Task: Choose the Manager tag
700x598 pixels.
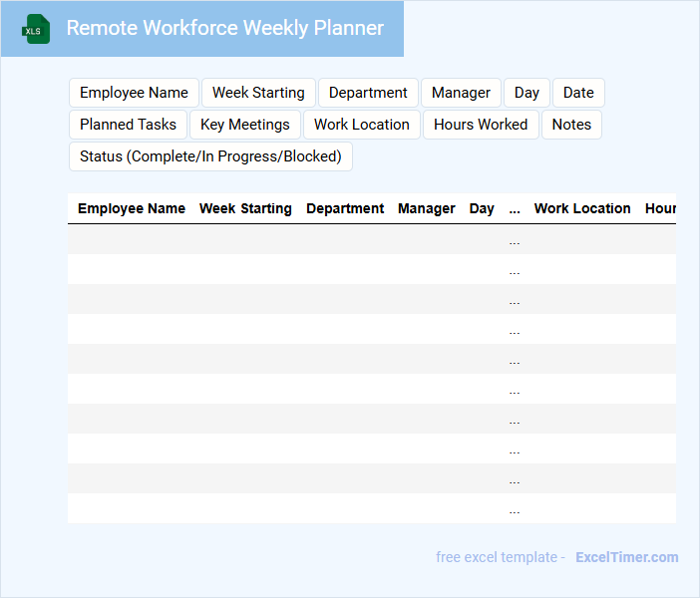Action: point(461,93)
